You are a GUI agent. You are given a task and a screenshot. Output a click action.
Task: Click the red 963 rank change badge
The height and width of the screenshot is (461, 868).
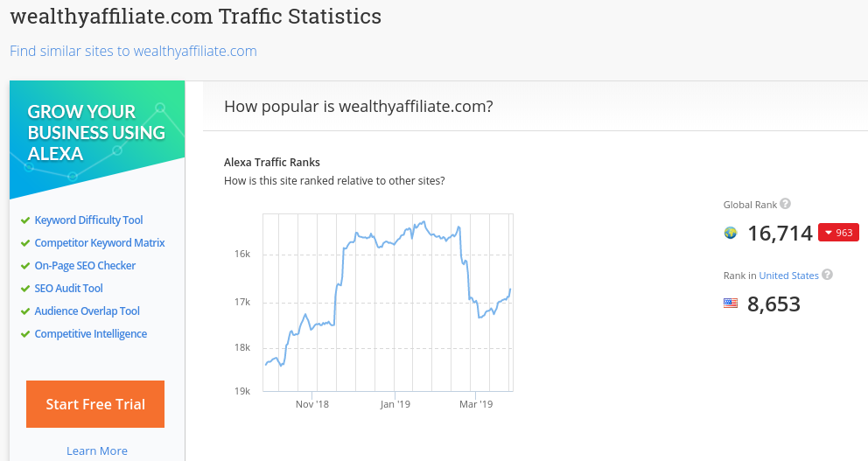click(x=838, y=233)
